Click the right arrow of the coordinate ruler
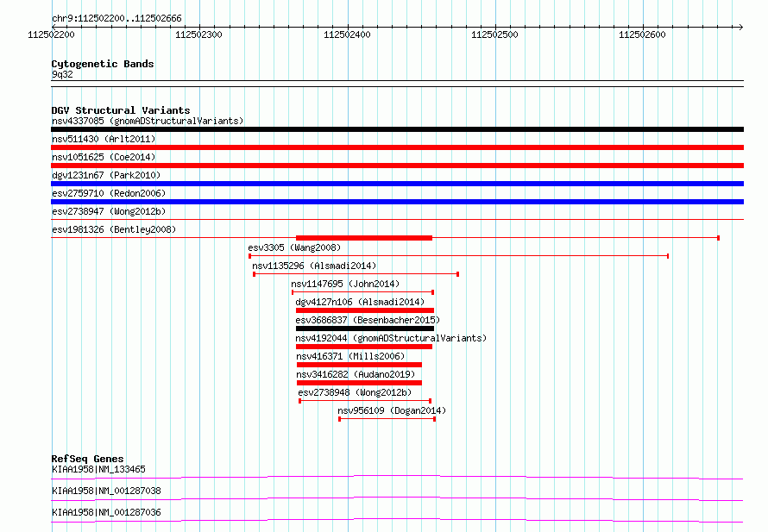The height and width of the screenshot is (532, 768). coord(740,27)
